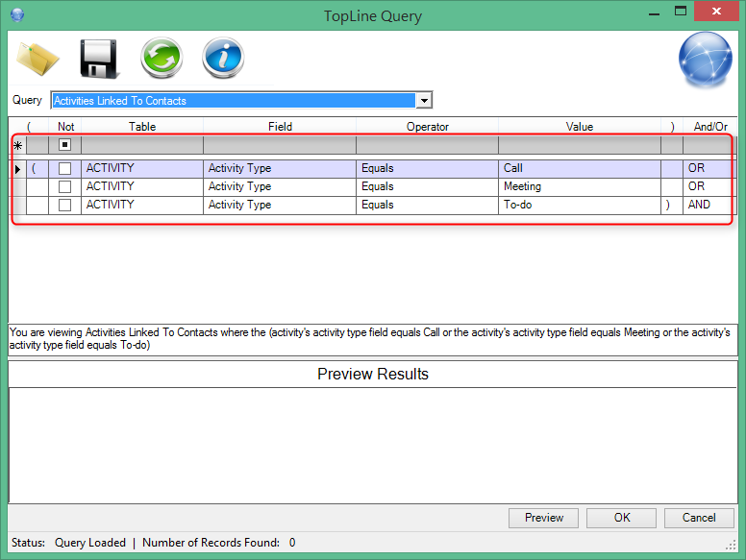Click the Value column header
746x560 pixels.
click(580, 127)
